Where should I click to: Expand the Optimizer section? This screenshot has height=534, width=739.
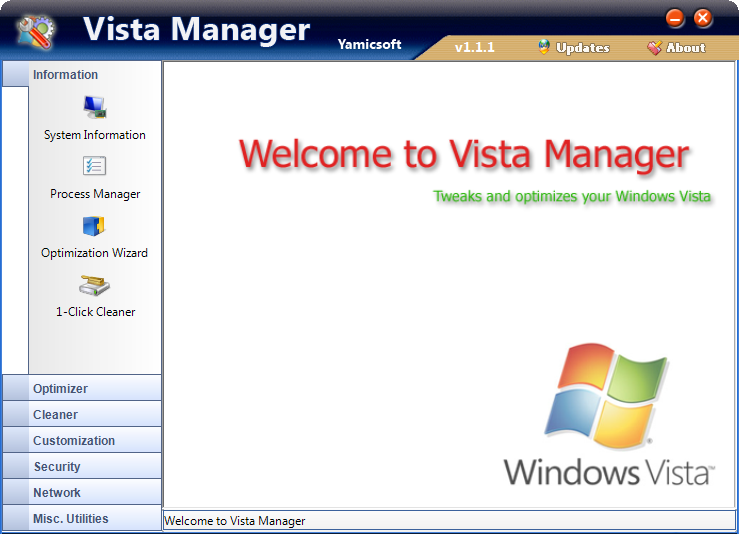click(82, 388)
